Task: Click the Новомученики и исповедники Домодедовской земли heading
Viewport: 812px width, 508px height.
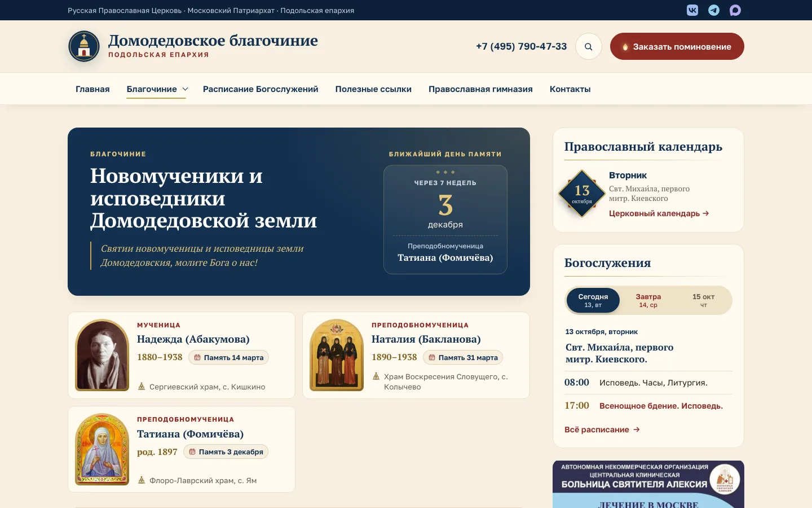Action: pyautogui.click(x=204, y=198)
